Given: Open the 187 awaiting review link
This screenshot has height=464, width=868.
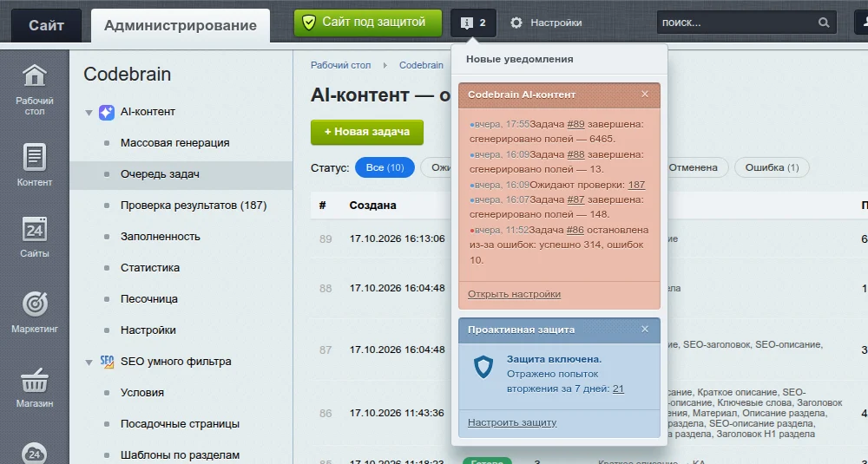Looking at the screenshot, I should click(x=636, y=186).
